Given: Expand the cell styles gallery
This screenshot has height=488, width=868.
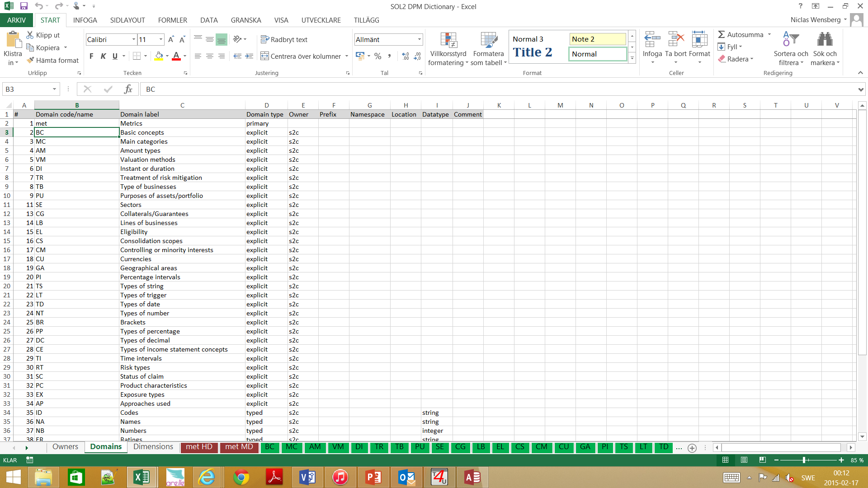Looking at the screenshot, I should (632, 58).
